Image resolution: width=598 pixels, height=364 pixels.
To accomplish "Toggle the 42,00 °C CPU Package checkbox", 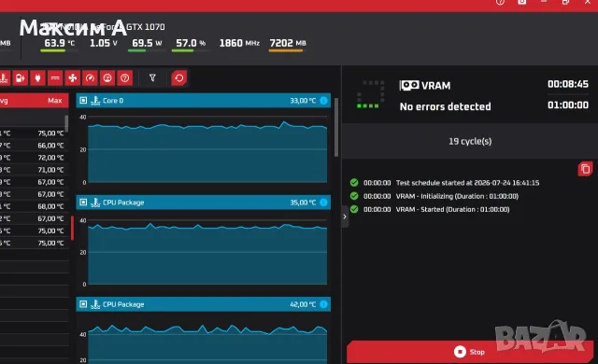I will 83,304.
